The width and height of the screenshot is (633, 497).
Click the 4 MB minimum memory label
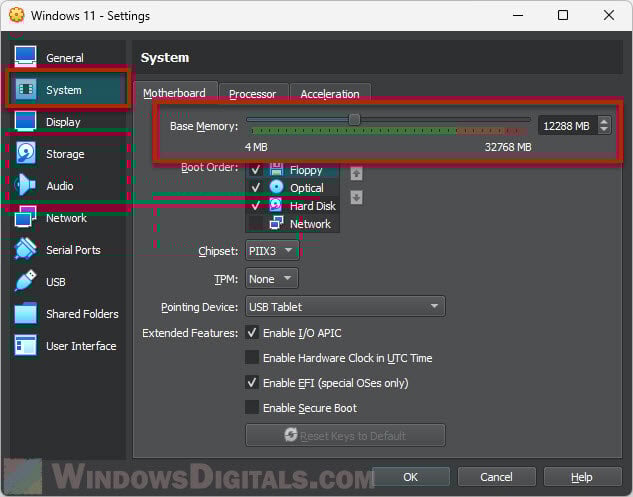(x=256, y=147)
